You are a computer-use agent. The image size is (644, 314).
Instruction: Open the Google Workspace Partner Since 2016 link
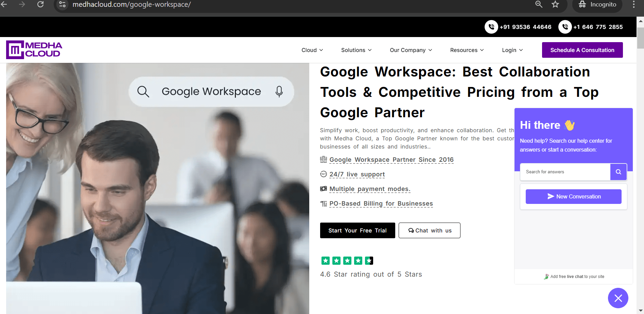[x=391, y=159]
